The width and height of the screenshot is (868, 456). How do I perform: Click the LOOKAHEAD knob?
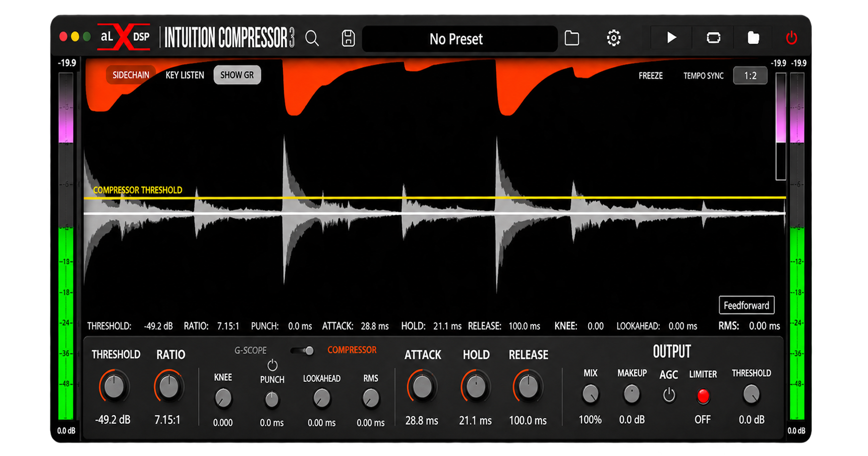pos(321,399)
